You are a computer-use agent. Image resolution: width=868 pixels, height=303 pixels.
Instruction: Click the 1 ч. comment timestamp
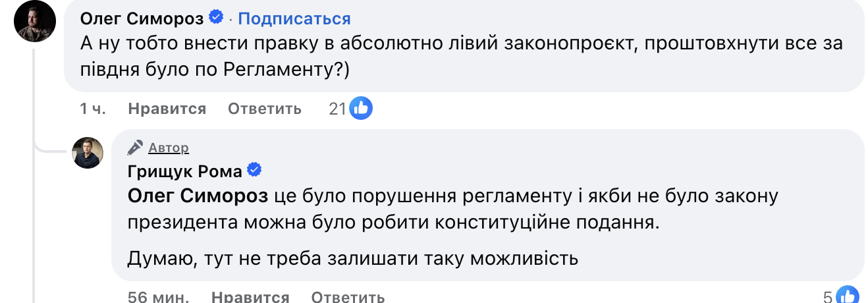click(x=93, y=109)
